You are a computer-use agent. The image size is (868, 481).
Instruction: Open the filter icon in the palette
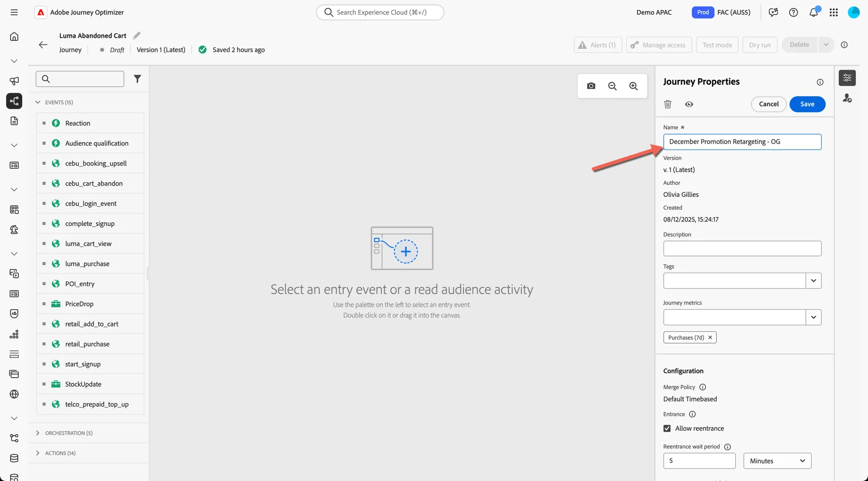137,79
